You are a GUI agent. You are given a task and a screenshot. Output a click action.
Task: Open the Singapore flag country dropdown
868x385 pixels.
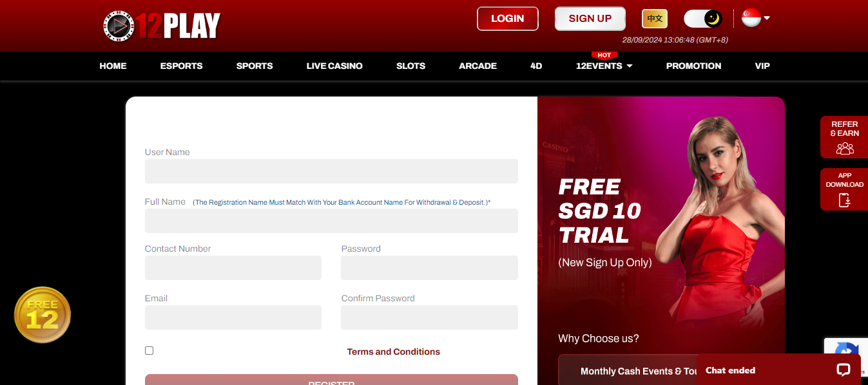click(756, 18)
